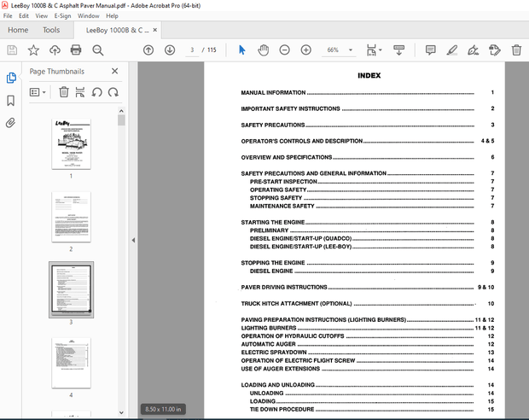Viewport: 529px width, 420px height.
Task: Open the Sign document tool
Action: coord(473,50)
